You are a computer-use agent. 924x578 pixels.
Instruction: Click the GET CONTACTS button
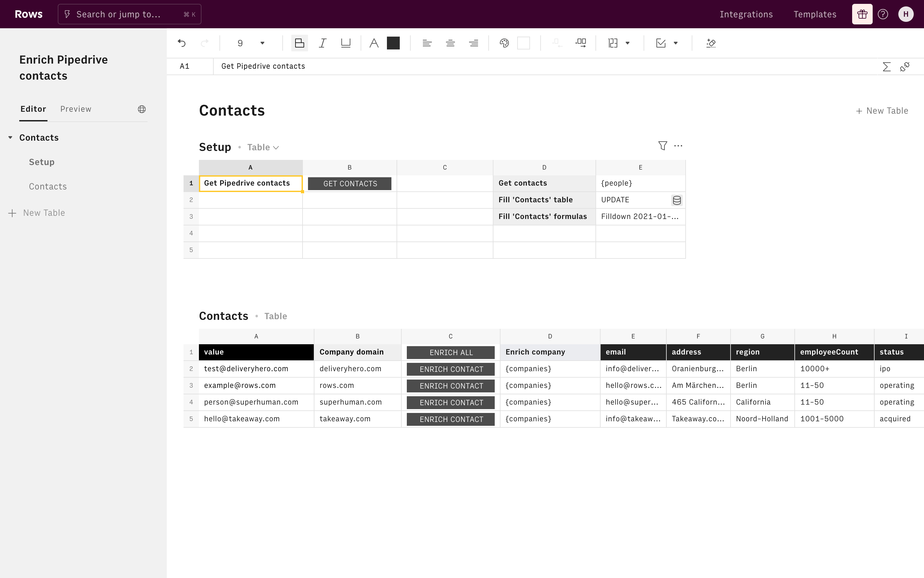point(349,183)
